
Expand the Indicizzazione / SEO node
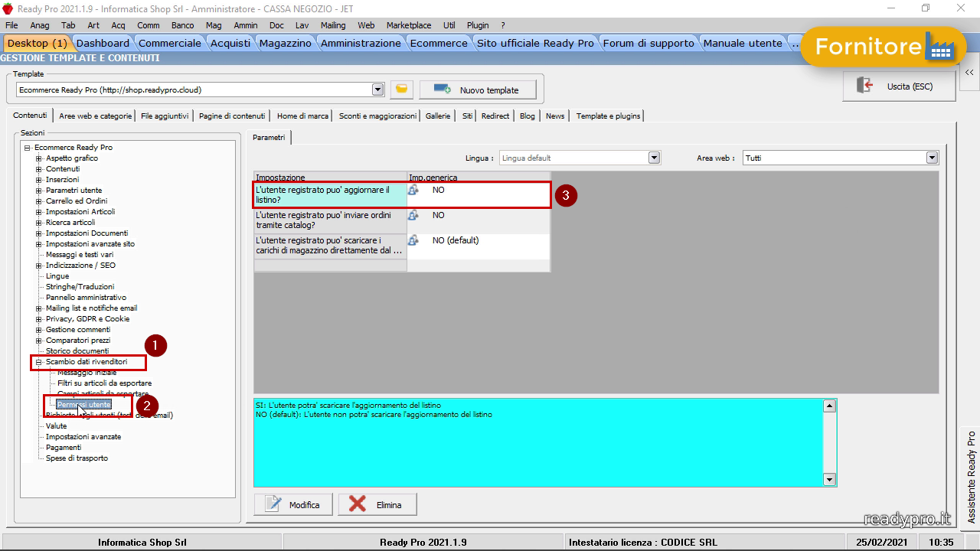coord(39,266)
